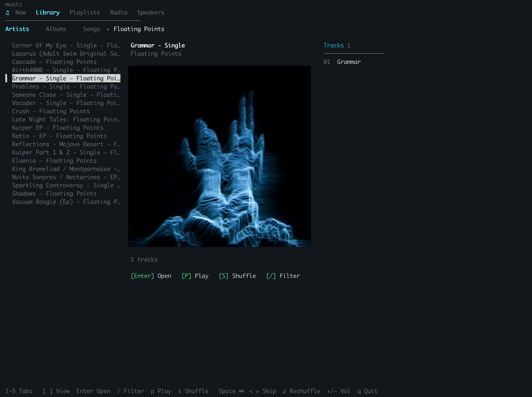Image resolution: width=532 pixels, height=397 pixels.
Task: Click the music note icon
Action: (7, 13)
